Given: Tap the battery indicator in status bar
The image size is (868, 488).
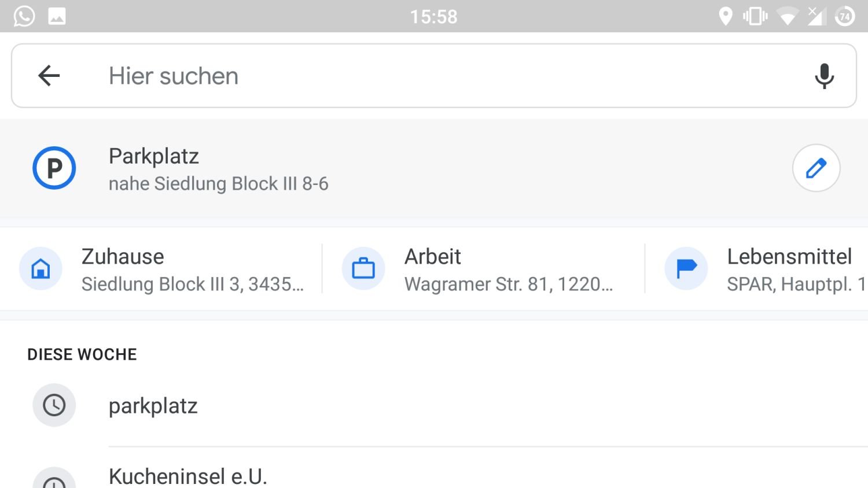Looking at the screenshot, I should click(x=845, y=16).
